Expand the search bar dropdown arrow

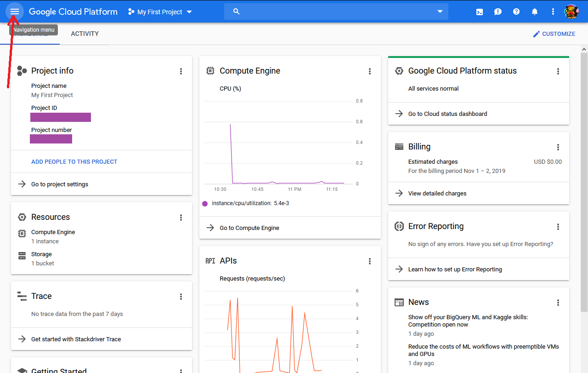pos(440,11)
